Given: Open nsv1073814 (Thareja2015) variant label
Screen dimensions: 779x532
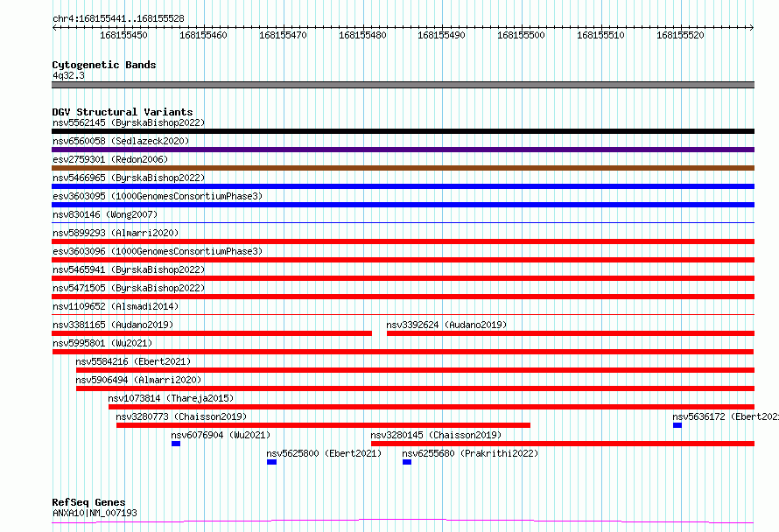Looking at the screenshot, I should (x=171, y=398).
